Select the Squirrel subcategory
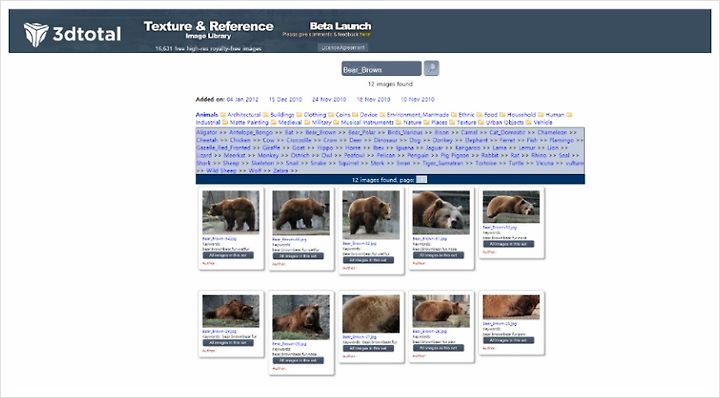Viewport: 720px width, 398px height. [348, 163]
